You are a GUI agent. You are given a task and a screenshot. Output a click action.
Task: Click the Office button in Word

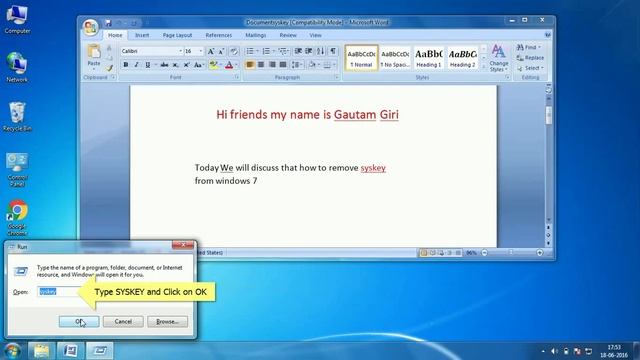[x=90, y=27]
